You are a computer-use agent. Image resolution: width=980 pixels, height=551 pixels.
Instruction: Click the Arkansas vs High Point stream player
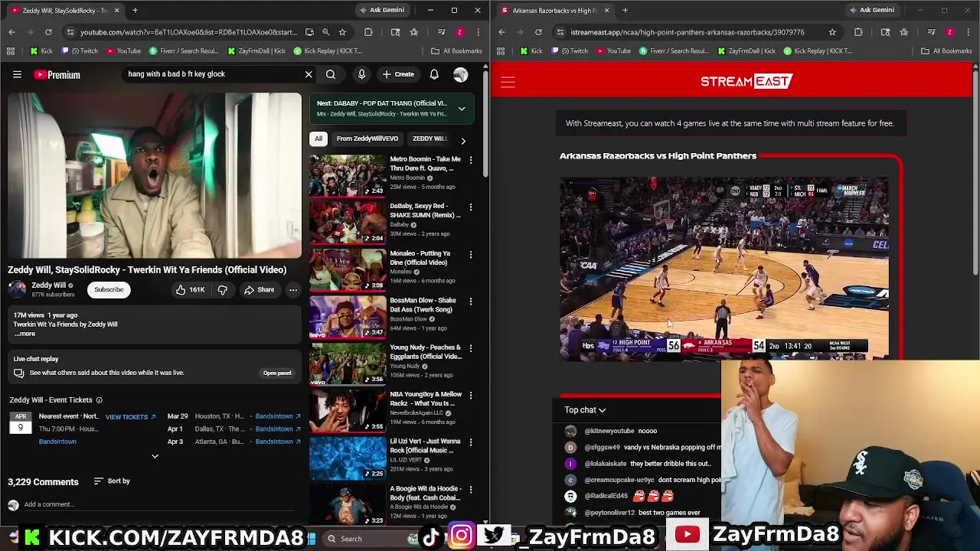tap(724, 268)
